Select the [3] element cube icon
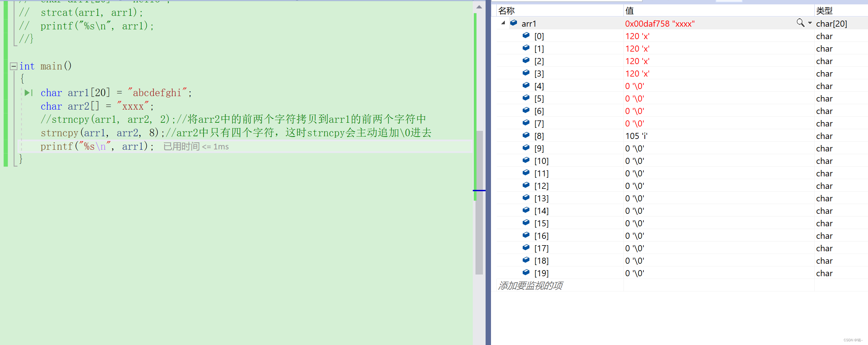 click(x=526, y=73)
